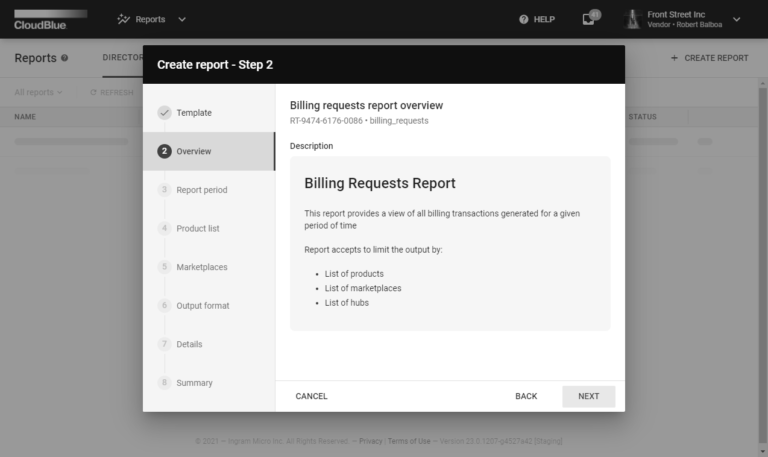Image resolution: width=768 pixels, height=457 pixels.
Task: Select the Product list step
Action: pos(209,228)
